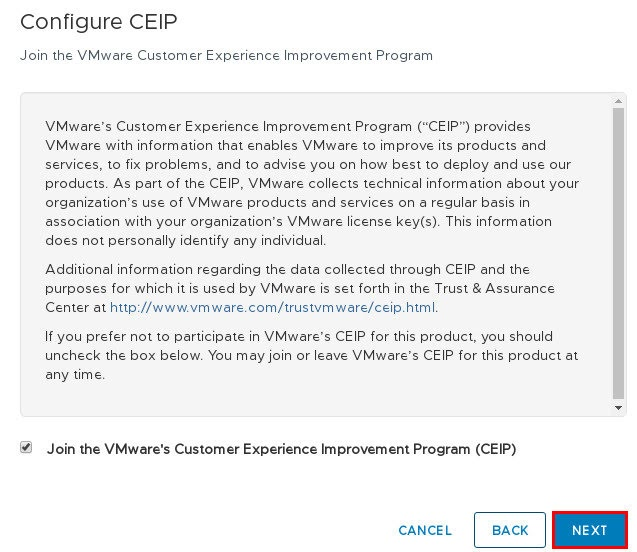
Task: Click the Additional information paragraph
Action: coord(300,288)
